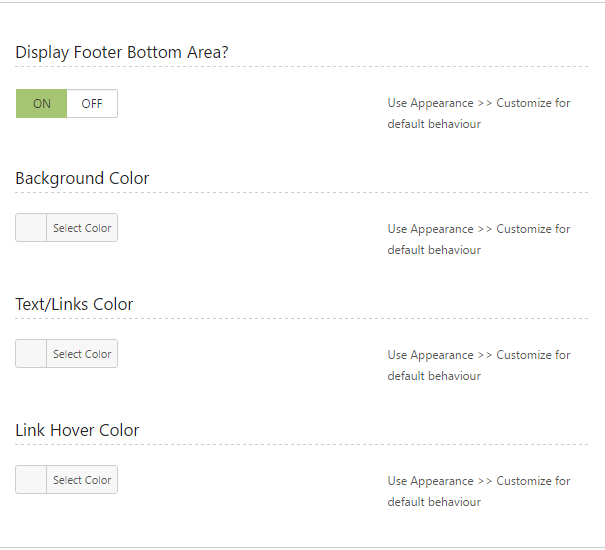This screenshot has width=605, height=550.
Task: Click the help text beside Text/Links Color
Action: (479, 365)
